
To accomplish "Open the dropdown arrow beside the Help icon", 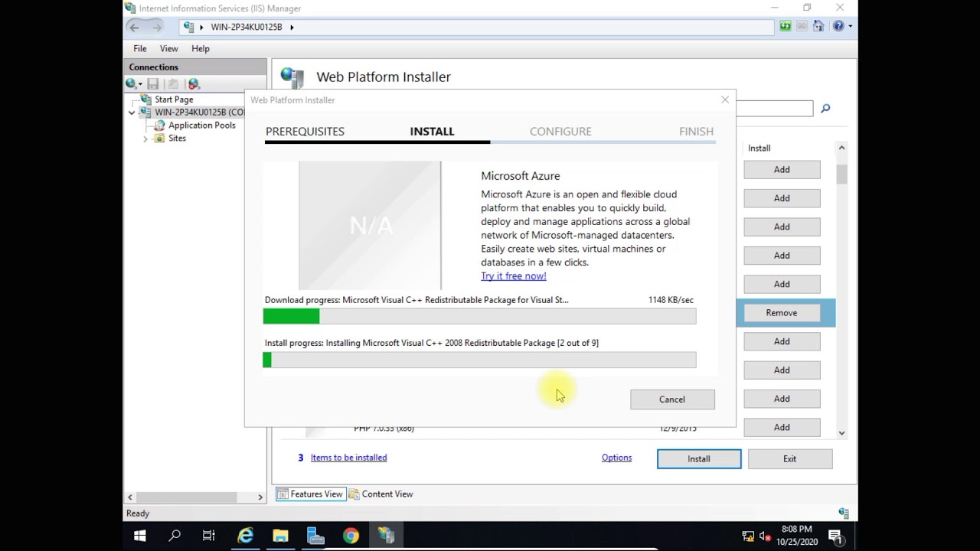I will (850, 27).
